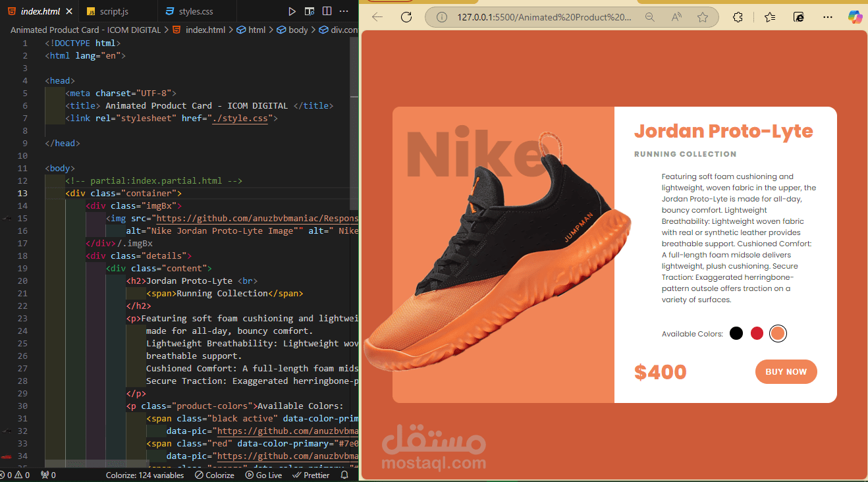The image size is (868, 482).
Task: Show notifications bell in status bar
Action: pos(344,475)
